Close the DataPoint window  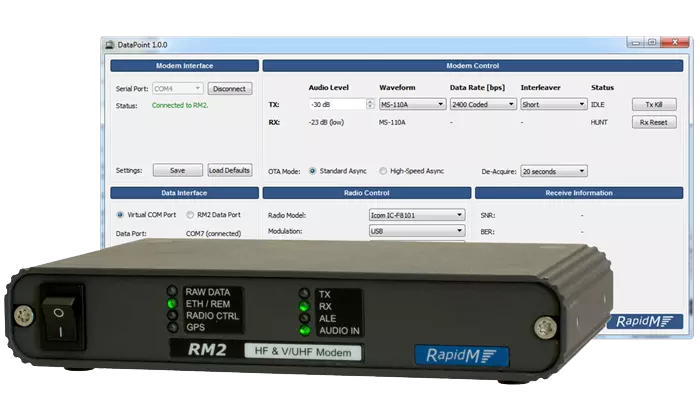[674, 43]
